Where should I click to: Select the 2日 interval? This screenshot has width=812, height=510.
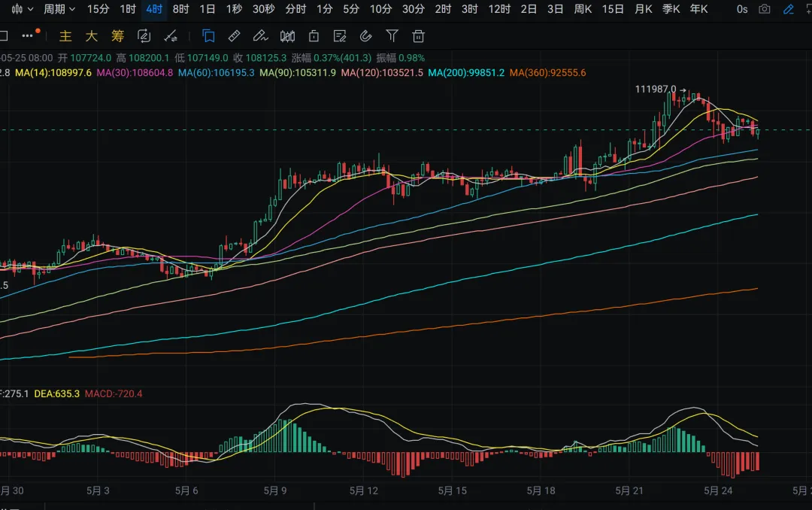pyautogui.click(x=529, y=9)
